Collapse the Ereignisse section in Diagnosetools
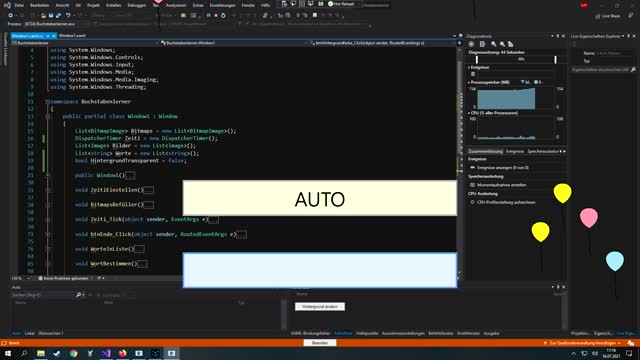 469,67
